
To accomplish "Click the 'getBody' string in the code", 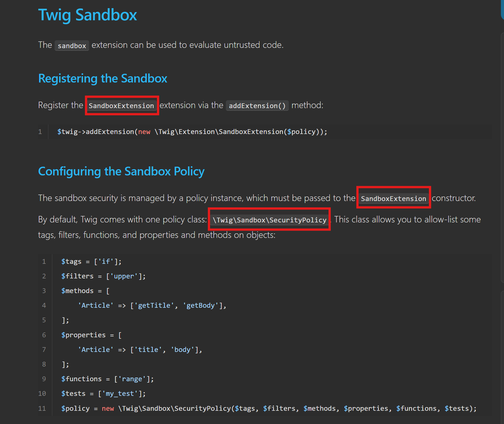I will [x=201, y=305].
